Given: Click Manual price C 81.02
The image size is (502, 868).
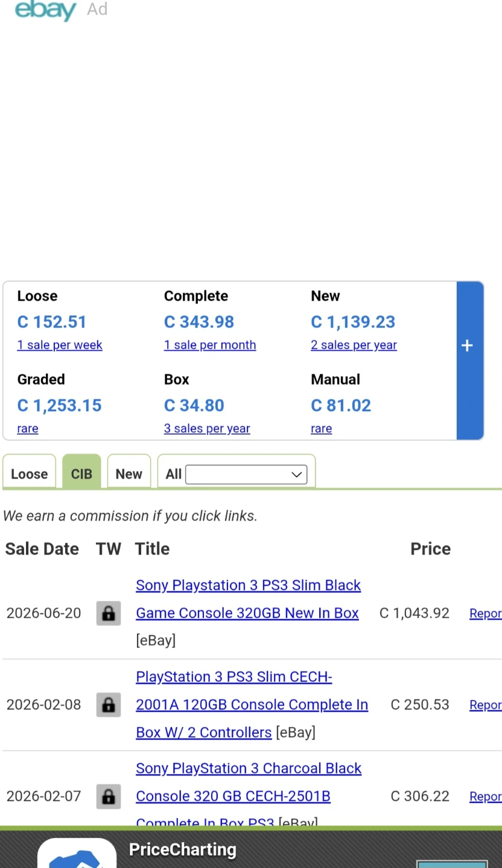Looking at the screenshot, I should [341, 406].
